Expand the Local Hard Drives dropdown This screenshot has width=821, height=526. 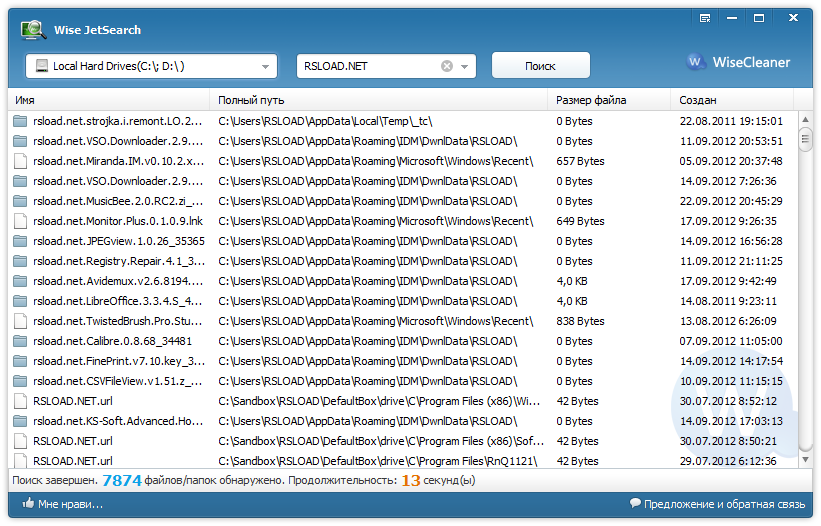265,66
